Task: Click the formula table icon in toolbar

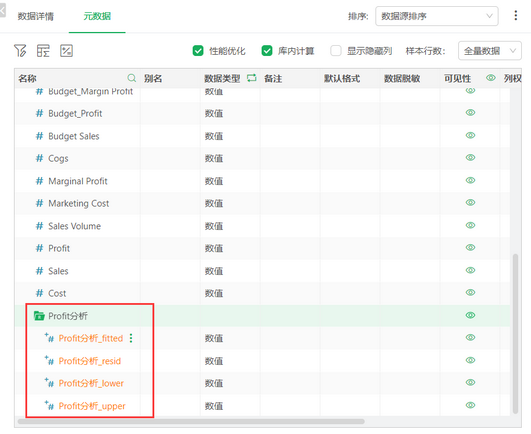Action: 43,51
